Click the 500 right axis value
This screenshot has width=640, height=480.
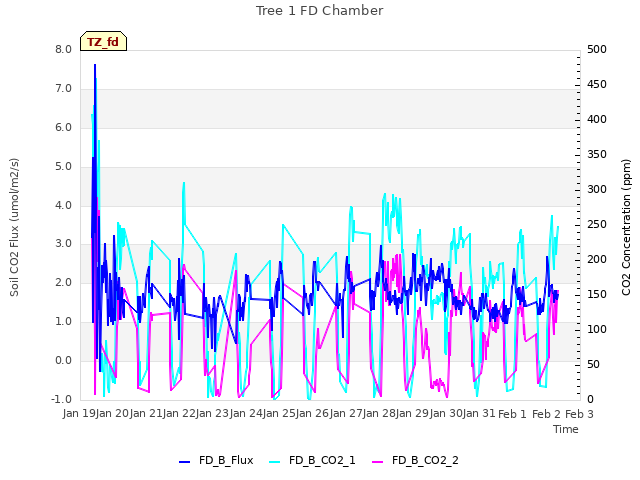click(x=597, y=49)
